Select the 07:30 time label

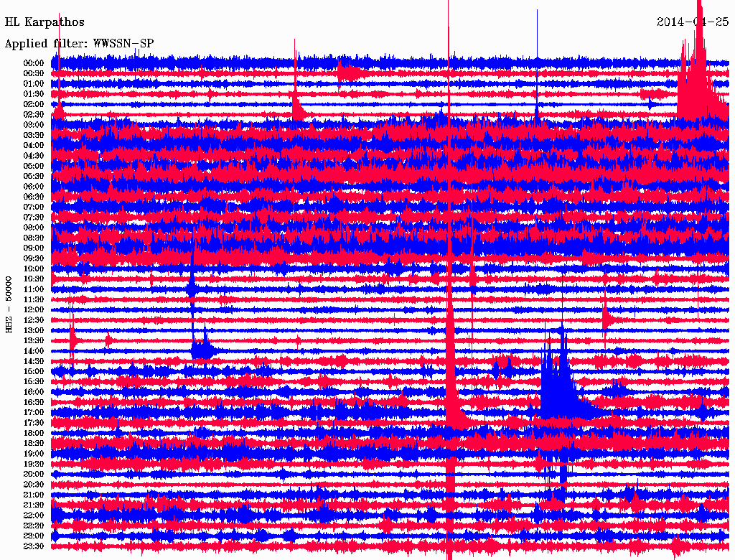tap(34, 217)
